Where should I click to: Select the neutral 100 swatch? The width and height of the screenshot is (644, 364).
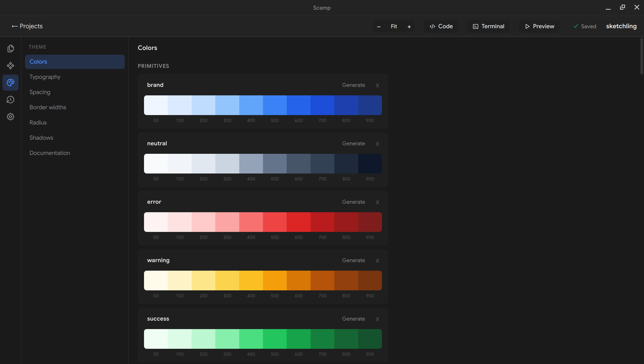tap(180, 163)
